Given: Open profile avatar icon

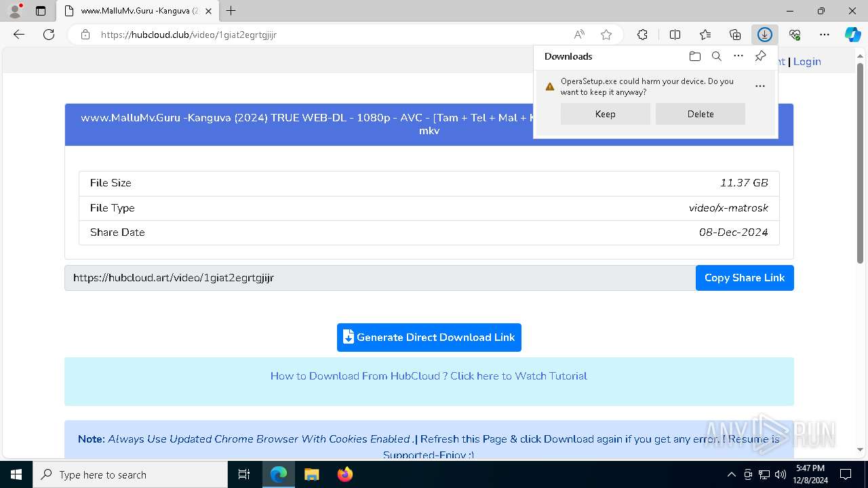Looking at the screenshot, I should coord(14,11).
